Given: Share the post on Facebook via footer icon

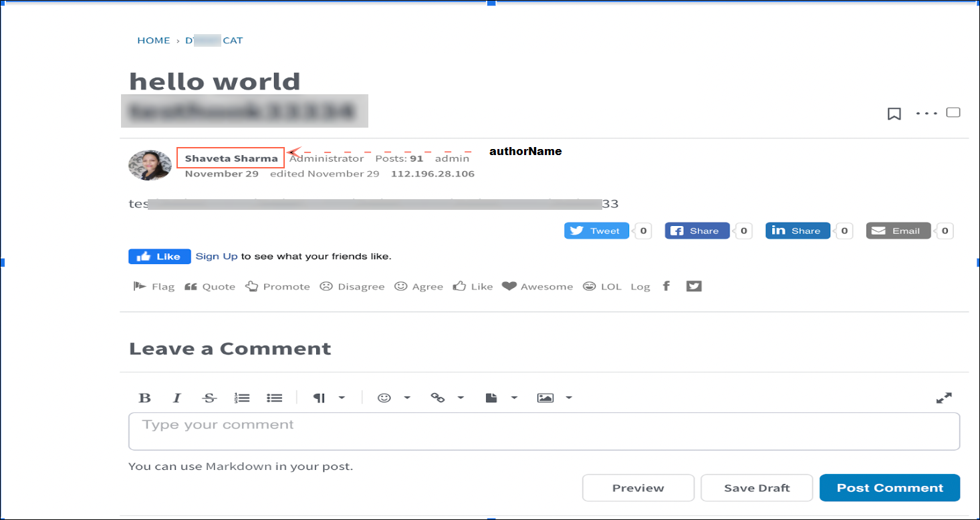Looking at the screenshot, I should click(x=666, y=287).
